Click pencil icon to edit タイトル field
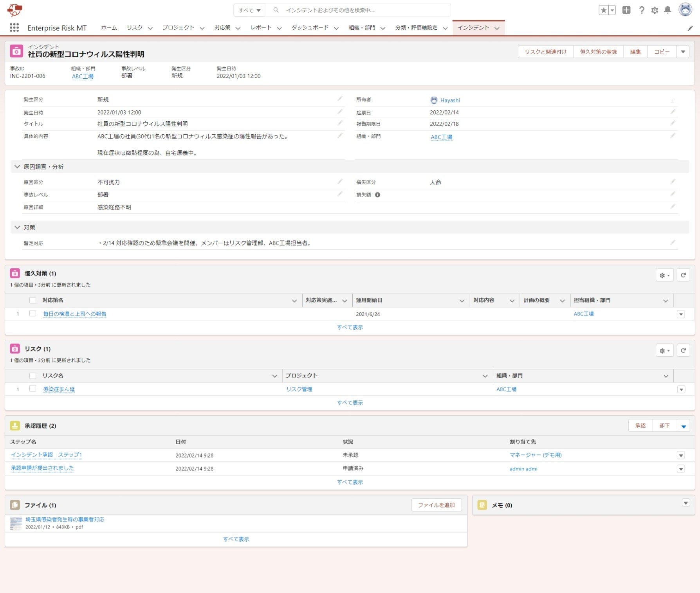Viewport: 700px width, 593px height. point(340,123)
